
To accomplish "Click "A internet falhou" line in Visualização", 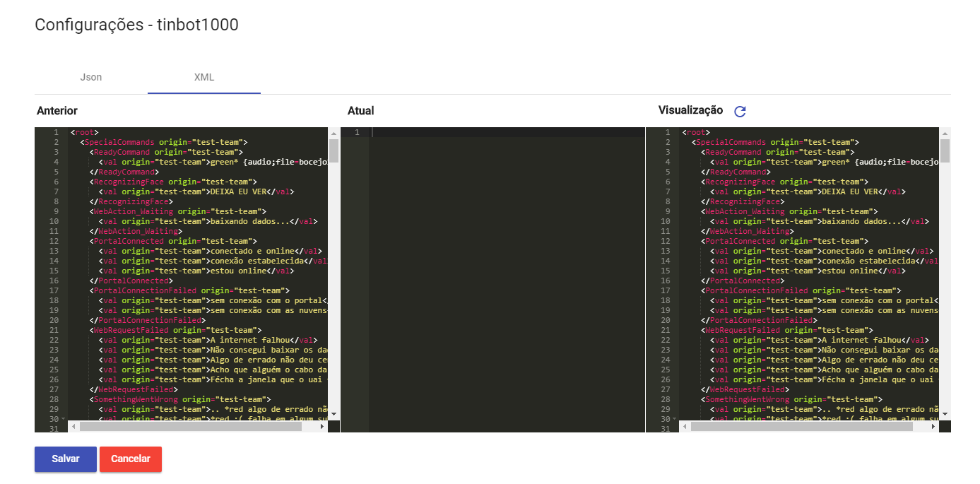I will tap(819, 340).
